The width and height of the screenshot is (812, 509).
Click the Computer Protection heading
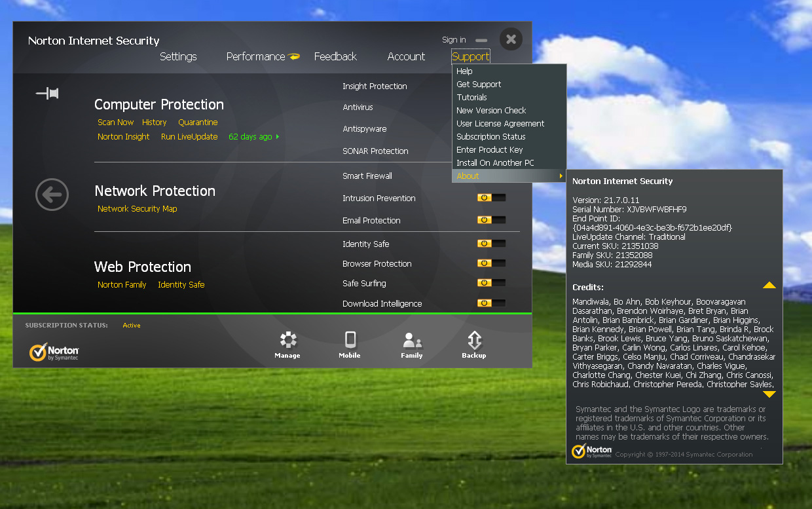(x=159, y=105)
